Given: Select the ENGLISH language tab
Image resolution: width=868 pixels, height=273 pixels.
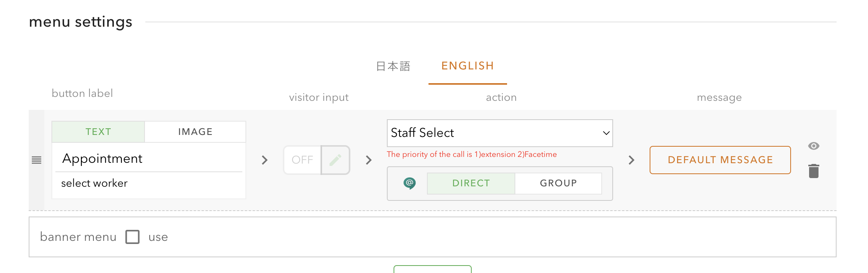Looking at the screenshot, I should [467, 66].
